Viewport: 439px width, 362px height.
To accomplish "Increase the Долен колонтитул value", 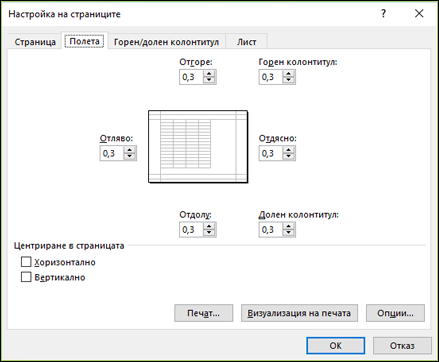I will 289,226.
